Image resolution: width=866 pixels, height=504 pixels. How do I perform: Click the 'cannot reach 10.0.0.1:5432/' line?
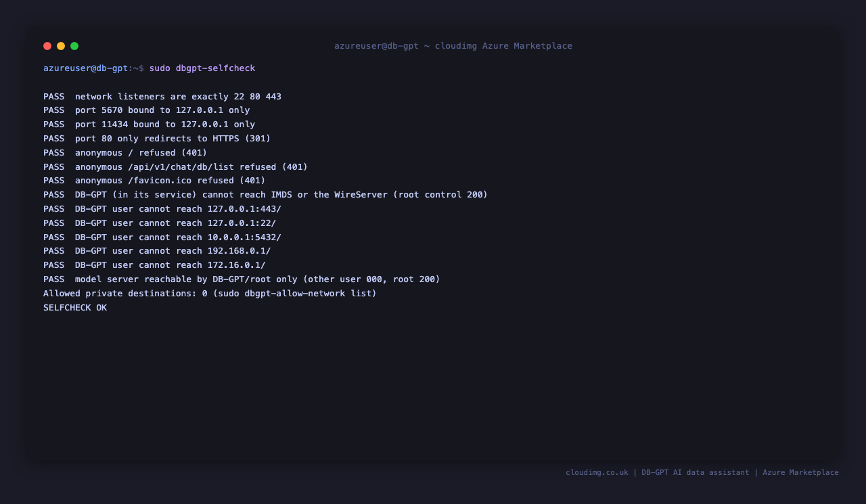click(162, 237)
